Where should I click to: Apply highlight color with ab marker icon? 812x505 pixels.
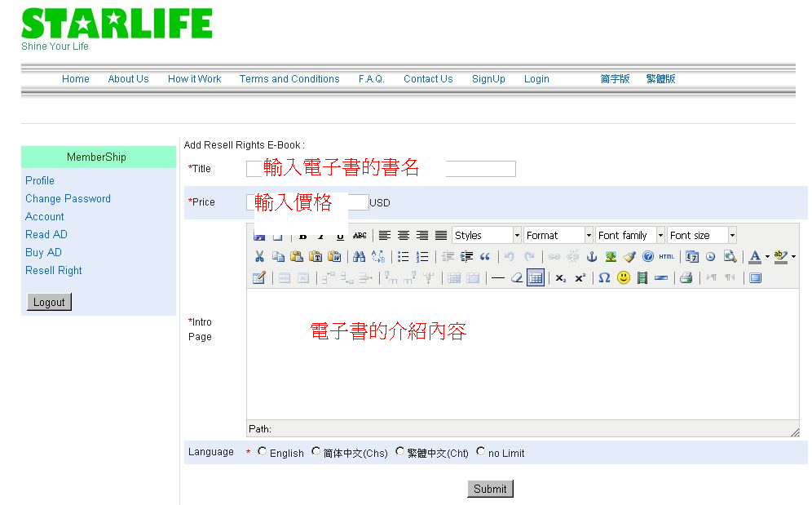point(781,256)
